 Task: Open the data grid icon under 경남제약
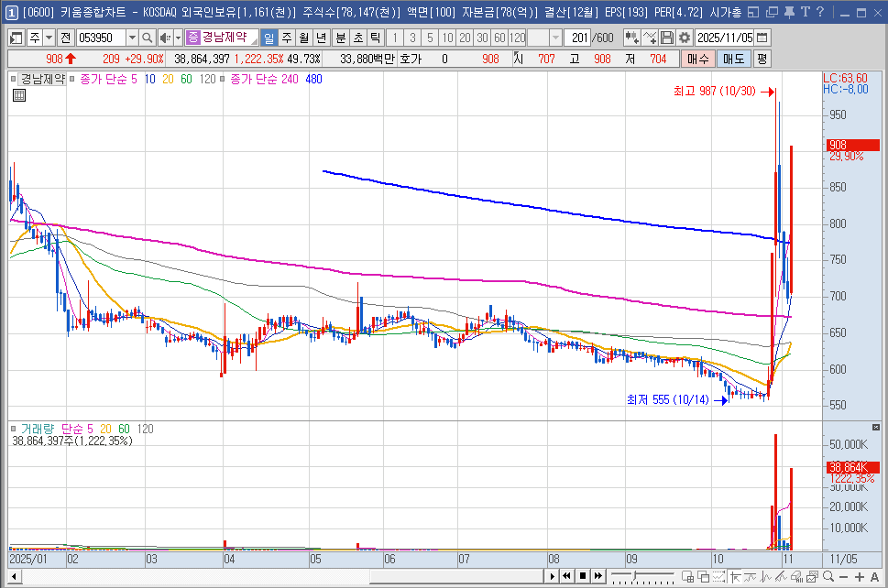tap(19, 95)
